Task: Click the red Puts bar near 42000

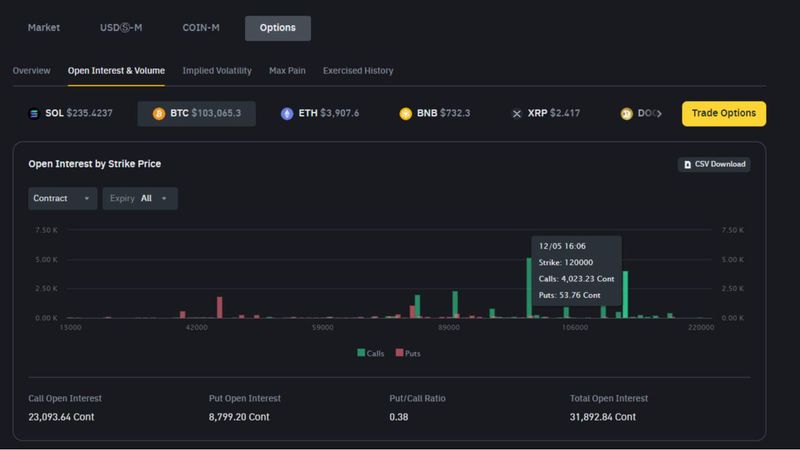Action: [219, 307]
